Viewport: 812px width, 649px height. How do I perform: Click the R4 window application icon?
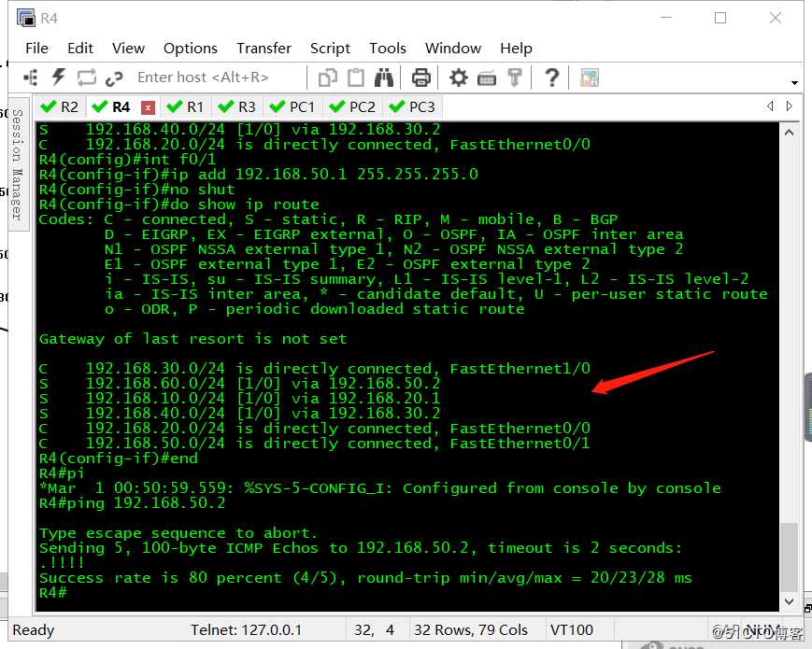pos(26,18)
